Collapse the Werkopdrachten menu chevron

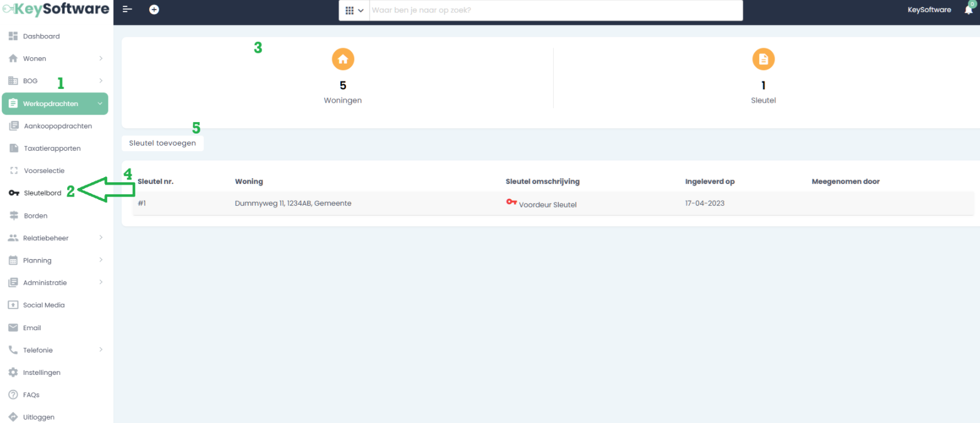pos(100,104)
